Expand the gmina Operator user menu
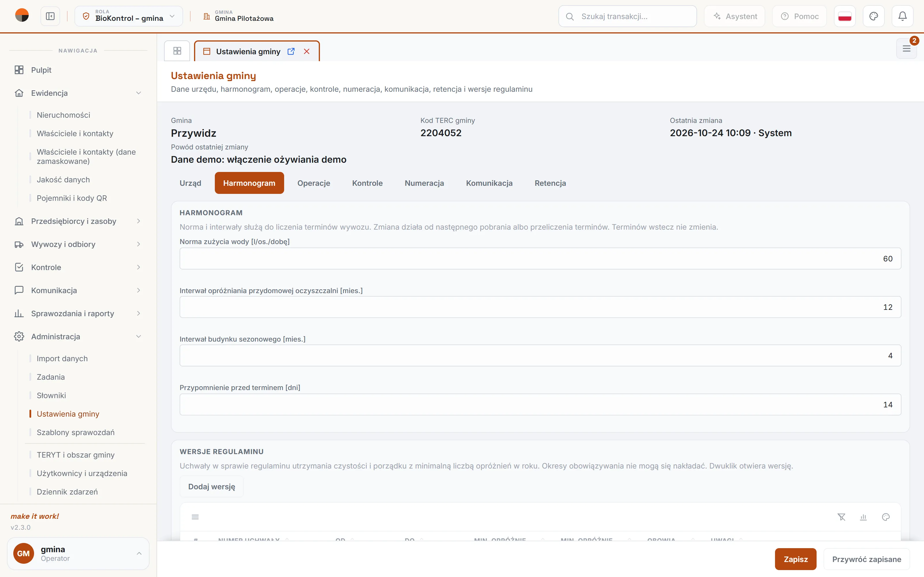Viewport: 924px width, 577px height. (78, 553)
